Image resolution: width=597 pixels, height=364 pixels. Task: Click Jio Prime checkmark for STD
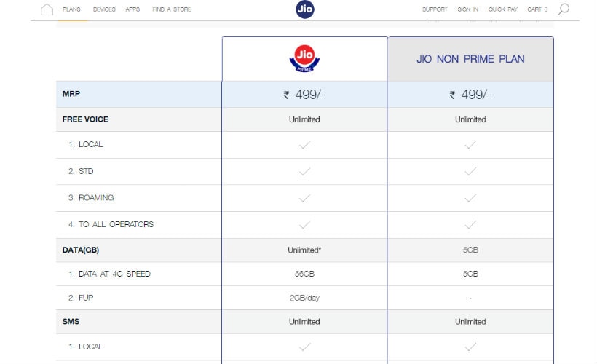click(304, 171)
